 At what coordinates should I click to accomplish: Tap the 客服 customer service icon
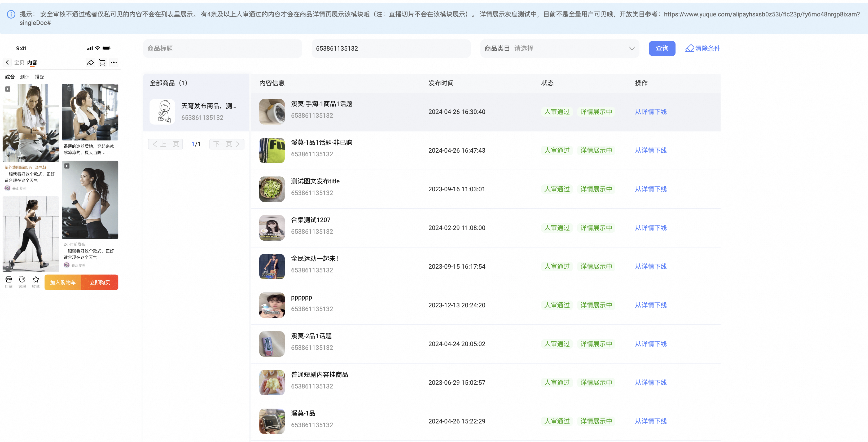(x=22, y=282)
